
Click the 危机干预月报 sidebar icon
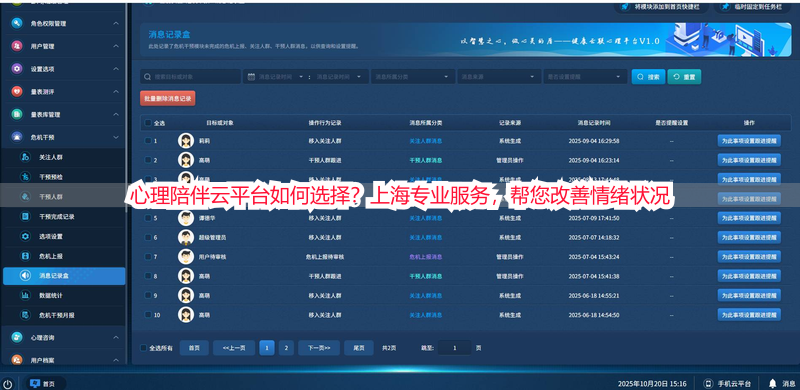(x=25, y=315)
